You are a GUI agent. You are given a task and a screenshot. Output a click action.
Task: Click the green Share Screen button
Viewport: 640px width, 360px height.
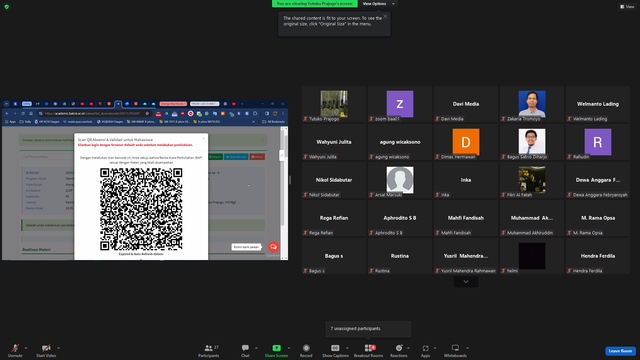click(x=276, y=350)
